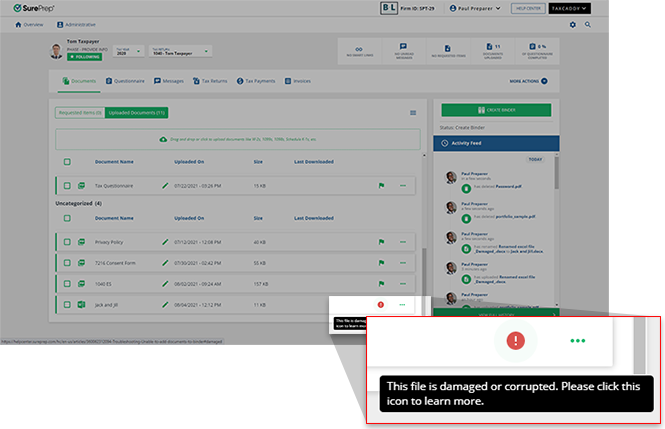Check the Tax Questionnaire row checkbox
Image resolution: width=665 pixels, height=429 pixels.
coord(67,186)
